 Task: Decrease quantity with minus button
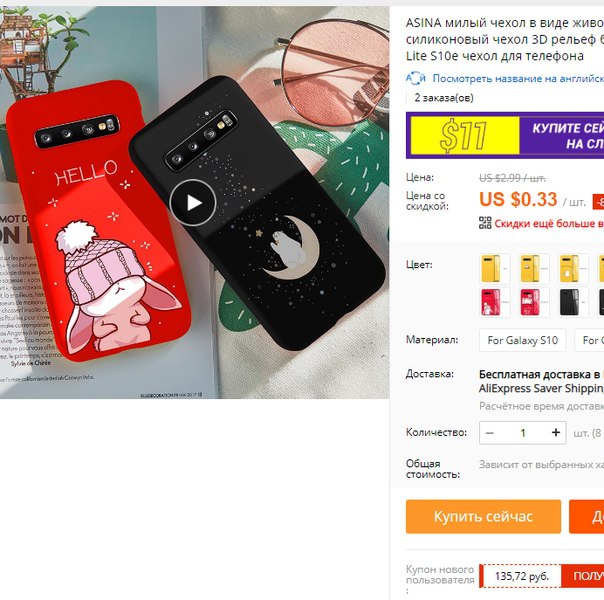point(490,433)
